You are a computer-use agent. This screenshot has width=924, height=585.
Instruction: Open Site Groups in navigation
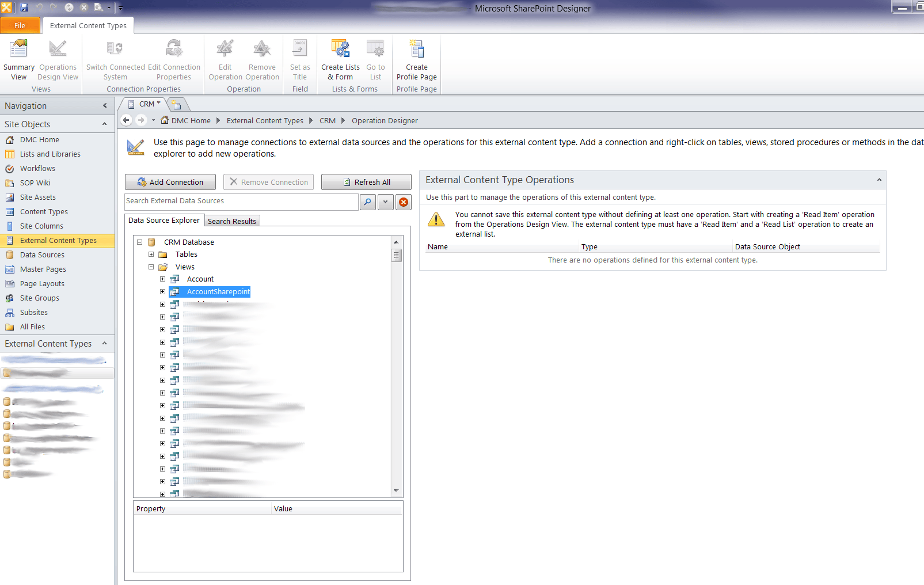click(39, 298)
